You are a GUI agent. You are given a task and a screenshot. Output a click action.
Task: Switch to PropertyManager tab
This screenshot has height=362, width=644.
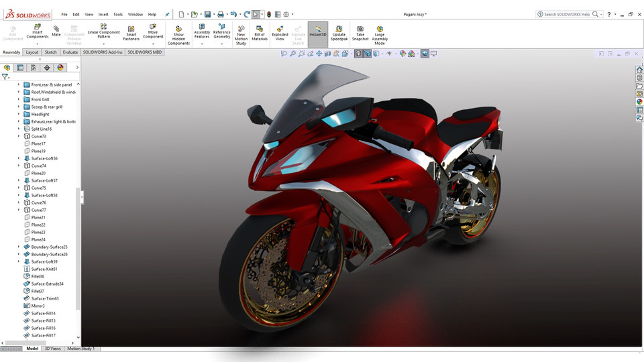point(20,68)
